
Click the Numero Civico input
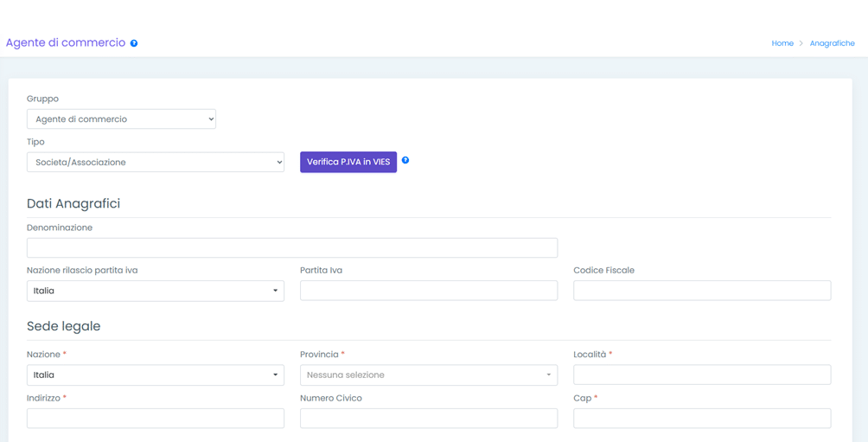[429, 419]
